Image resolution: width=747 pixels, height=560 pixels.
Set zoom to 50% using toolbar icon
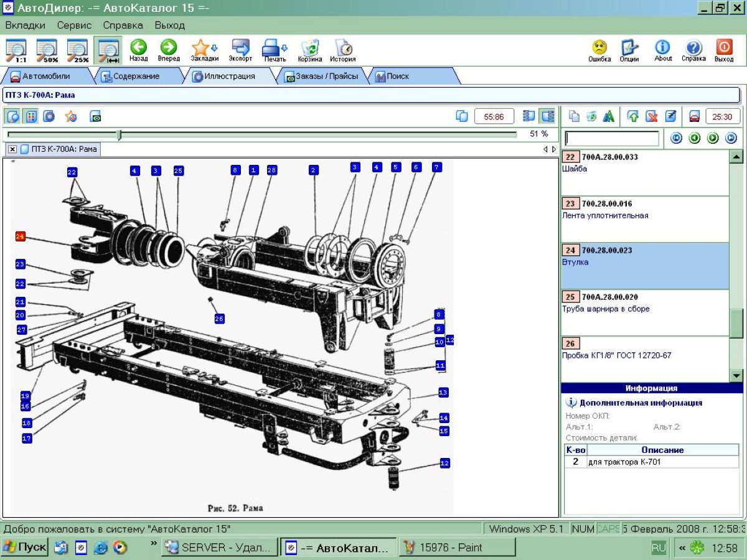click(x=47, y=50)
